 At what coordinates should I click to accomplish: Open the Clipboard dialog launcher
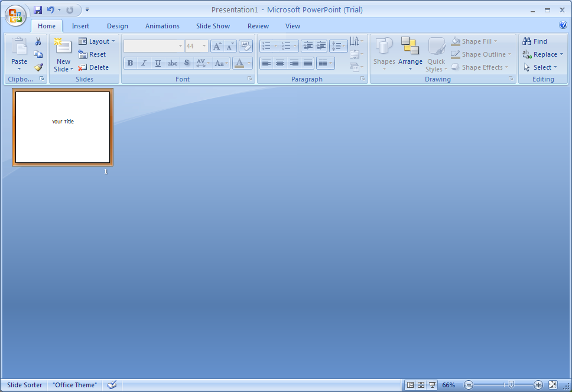(42, 79)
